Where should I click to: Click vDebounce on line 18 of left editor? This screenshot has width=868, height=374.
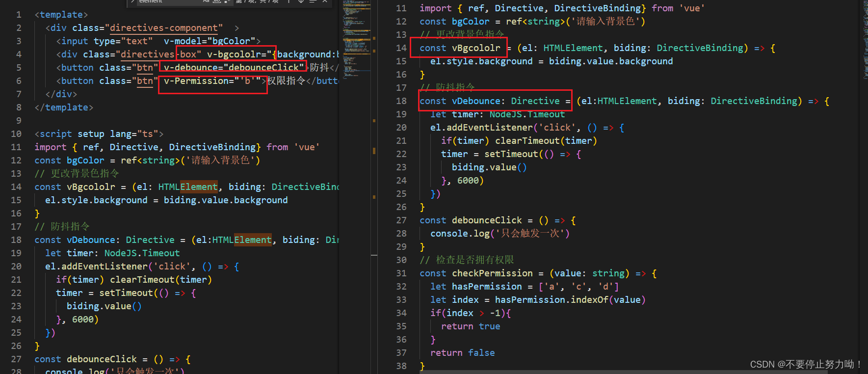[x=91, y=240]
